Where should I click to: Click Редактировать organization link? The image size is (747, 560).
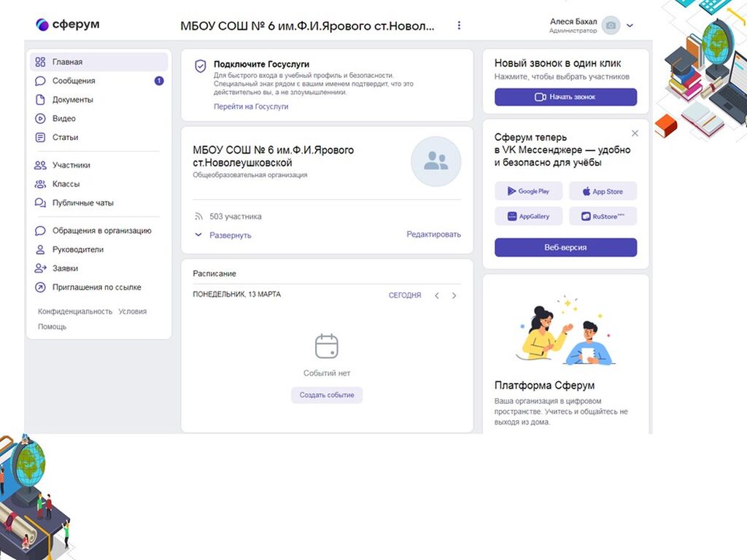[x=433, y=235]
